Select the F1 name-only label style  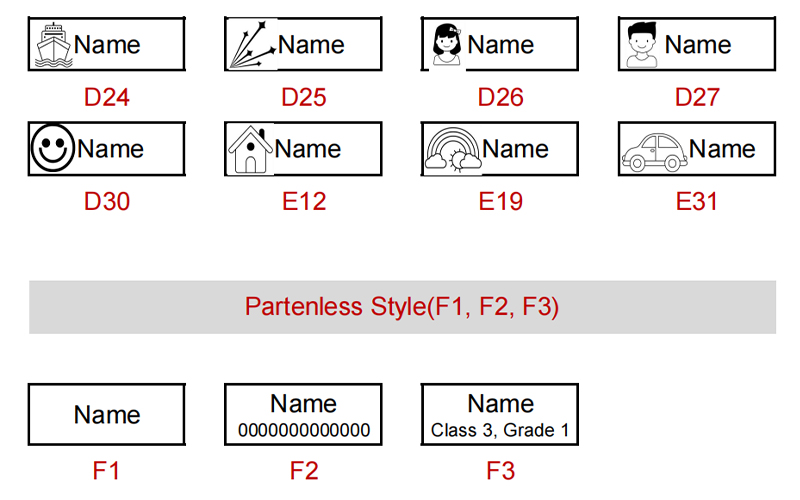(107, 414)
